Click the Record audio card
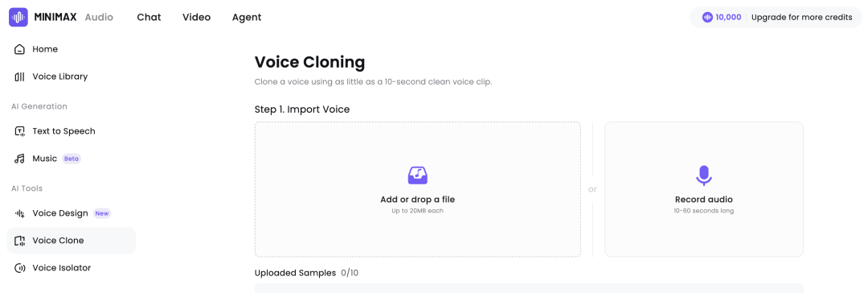The height and width of the screenshot is (293, 868). (x=703, y=189)
